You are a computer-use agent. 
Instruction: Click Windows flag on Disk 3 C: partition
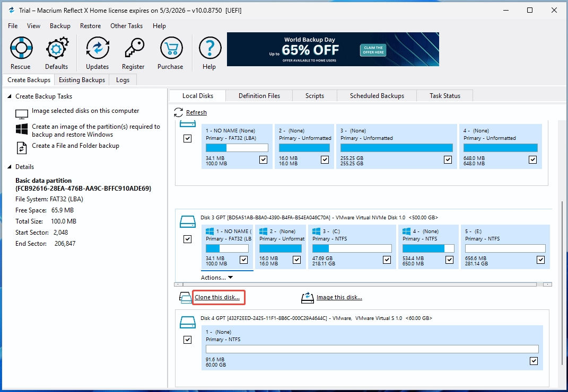[x=316, y=231]
